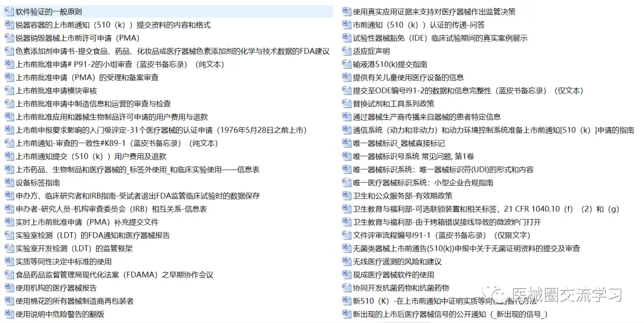Select the 通信系统（动力和非动力）file name
644x323 pixels.
tap(494, 130)
